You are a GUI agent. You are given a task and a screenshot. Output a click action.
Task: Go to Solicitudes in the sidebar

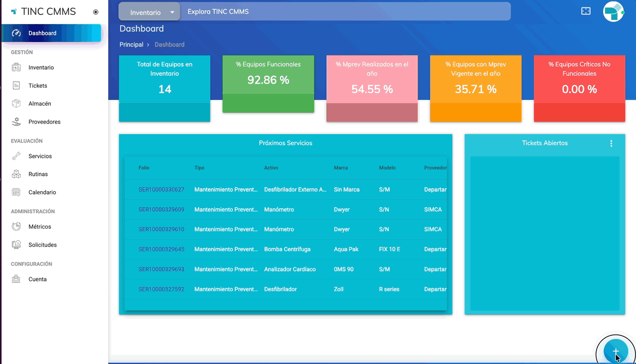pos(43,245)
